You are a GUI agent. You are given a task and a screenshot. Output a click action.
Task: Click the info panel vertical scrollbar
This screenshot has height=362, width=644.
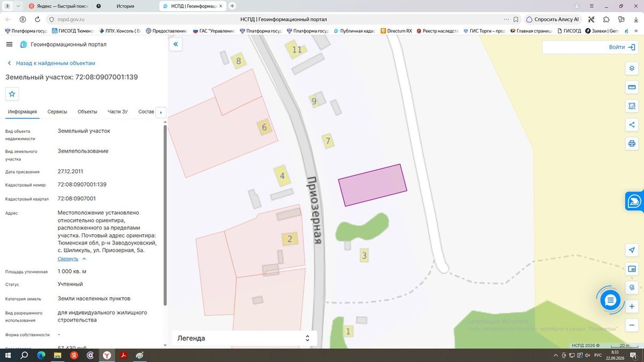(165, 215)
